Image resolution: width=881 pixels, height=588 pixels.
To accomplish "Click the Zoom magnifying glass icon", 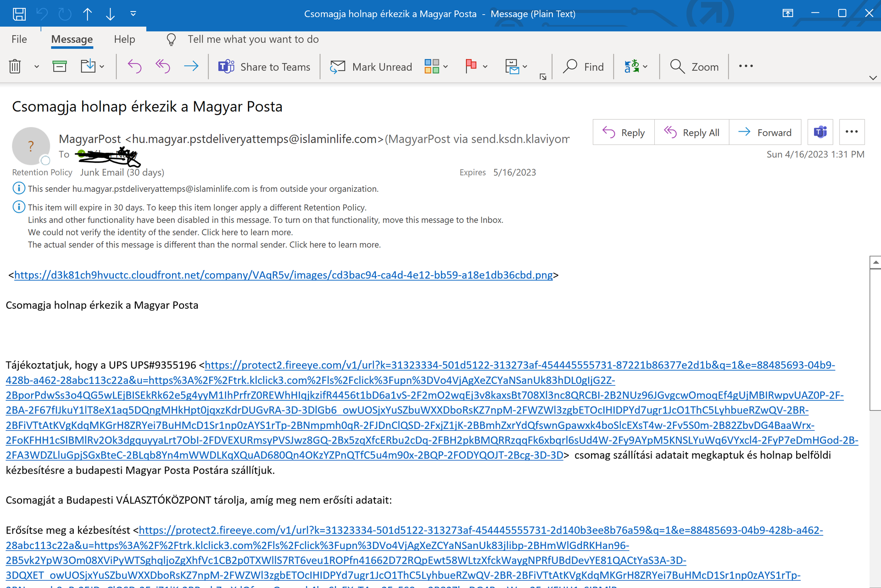I will [x=677, y=67].
